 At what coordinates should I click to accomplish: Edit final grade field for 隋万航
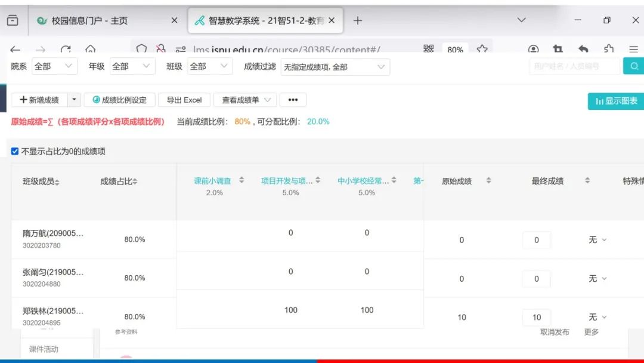point(537,240)
